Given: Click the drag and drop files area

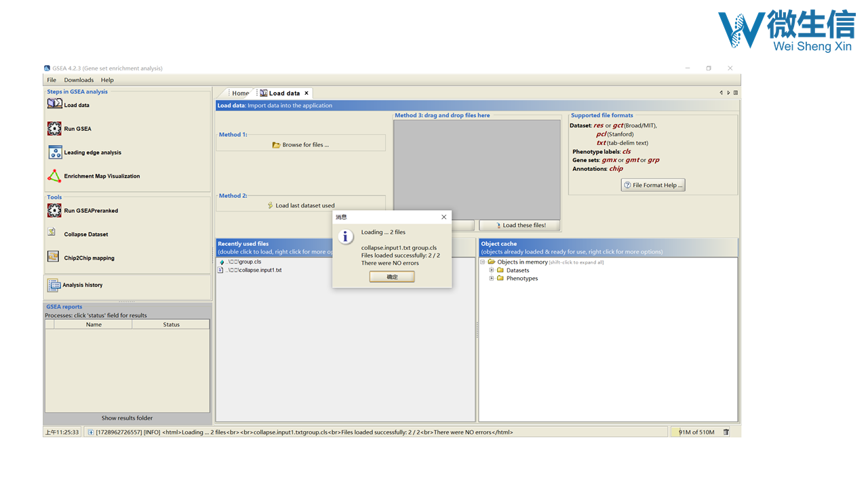Looking at the screenshot, I should 477,169.
